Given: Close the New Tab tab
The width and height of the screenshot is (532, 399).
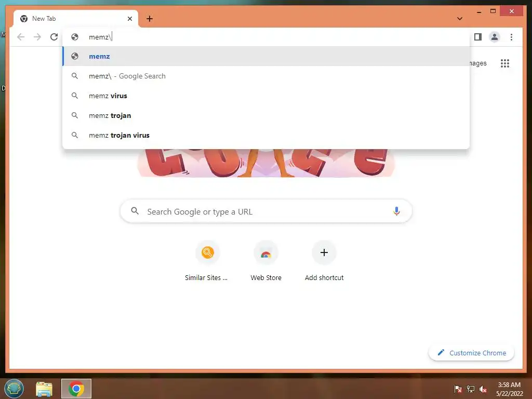Looking at the screenshot, I should click(x=129, y=19).
